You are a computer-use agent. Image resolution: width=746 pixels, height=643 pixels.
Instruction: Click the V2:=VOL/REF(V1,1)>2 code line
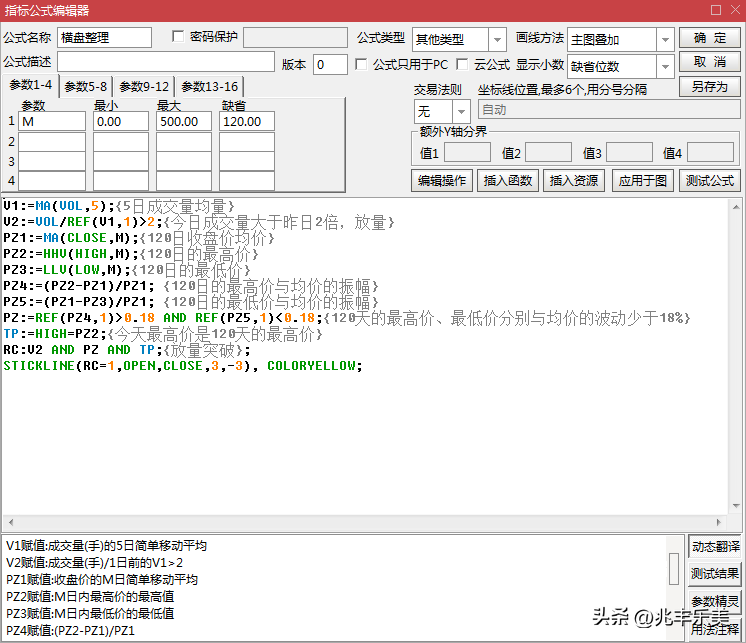(x=199, y=222)
